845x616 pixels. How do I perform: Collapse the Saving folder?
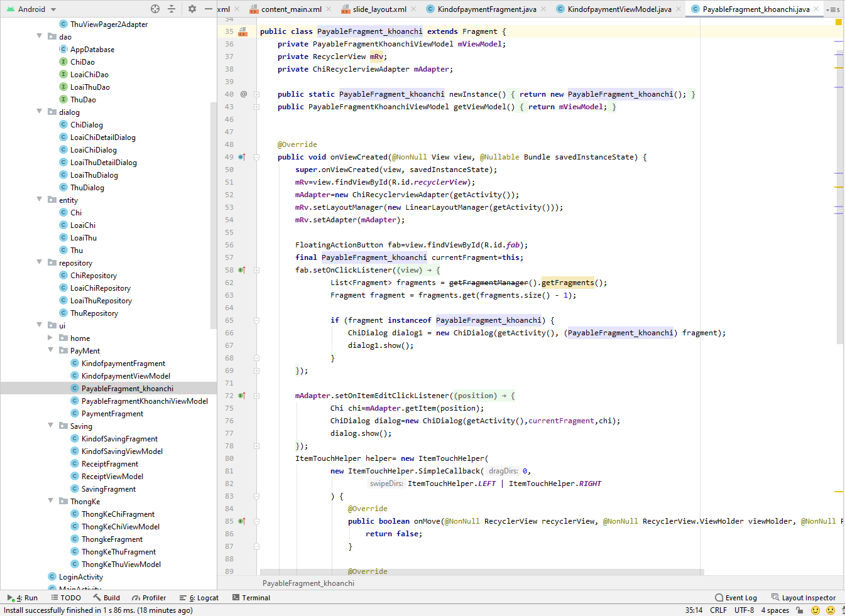point(51,426)
